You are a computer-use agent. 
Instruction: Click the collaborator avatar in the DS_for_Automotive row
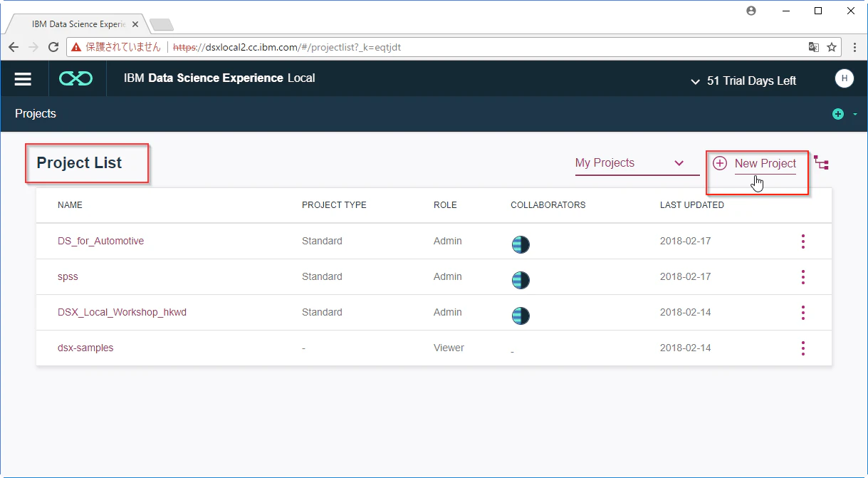coord(521,244)
